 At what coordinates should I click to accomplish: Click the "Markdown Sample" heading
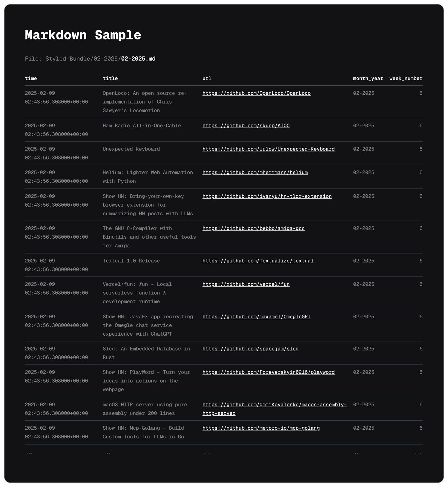(x=83, y=35)
